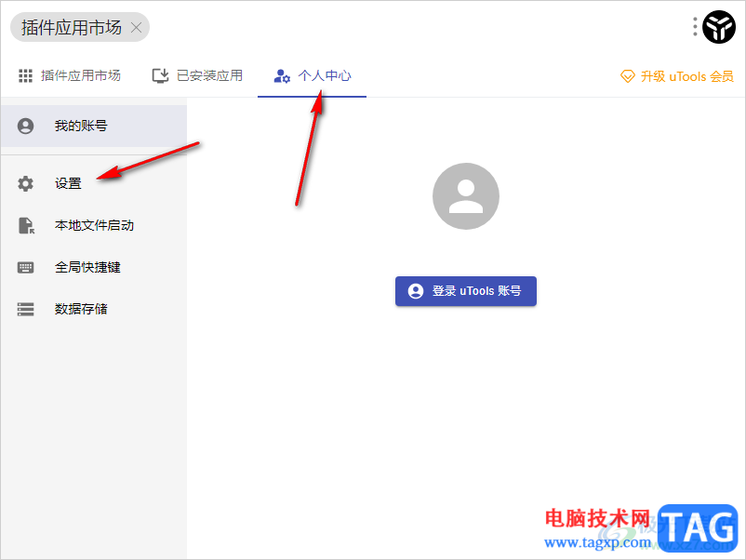Click the 升级 uTools 会员 link

676,76
